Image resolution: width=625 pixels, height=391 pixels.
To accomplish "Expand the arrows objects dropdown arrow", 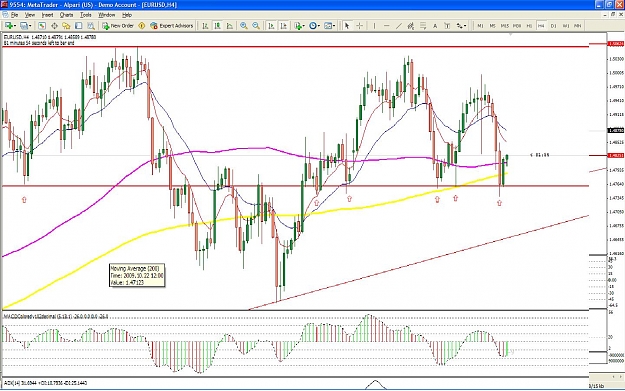I will [x=465, y=26].
